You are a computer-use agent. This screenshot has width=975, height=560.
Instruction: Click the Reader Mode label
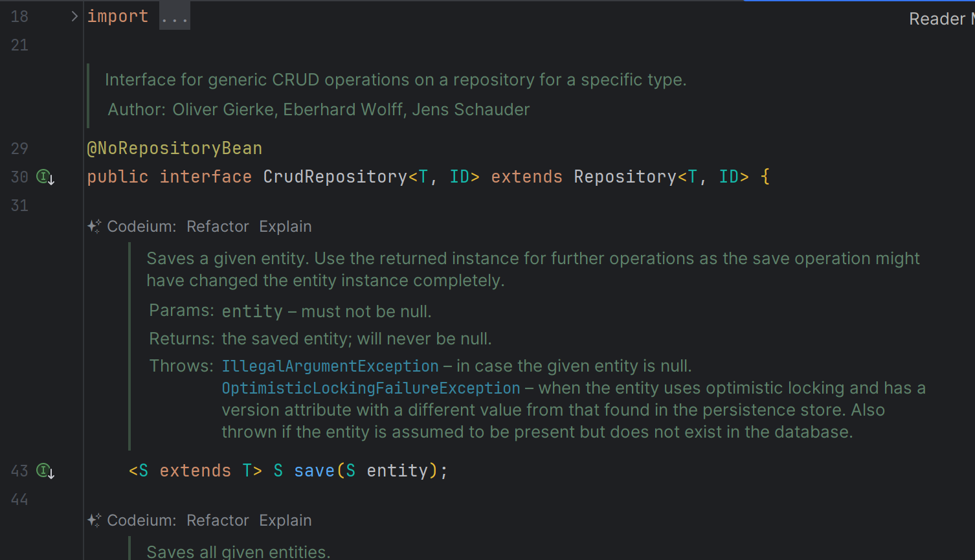click(x=941, y=19)
